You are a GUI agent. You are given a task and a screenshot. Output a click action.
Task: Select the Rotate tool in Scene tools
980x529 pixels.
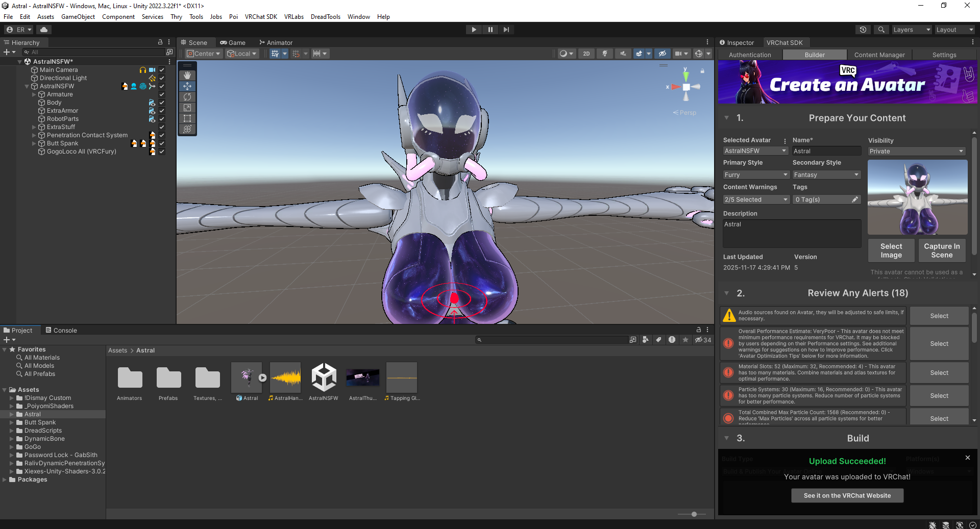pos(187,97)
